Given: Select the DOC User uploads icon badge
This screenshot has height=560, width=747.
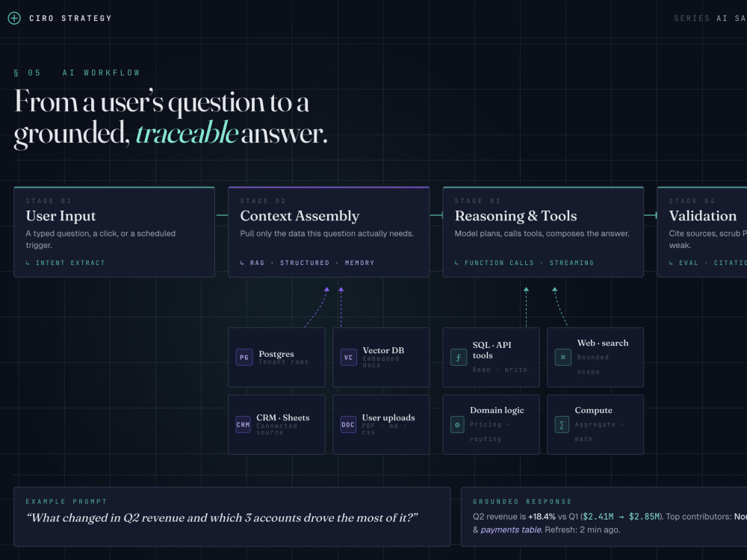Looking at the screenshot, I should [348, 424].
